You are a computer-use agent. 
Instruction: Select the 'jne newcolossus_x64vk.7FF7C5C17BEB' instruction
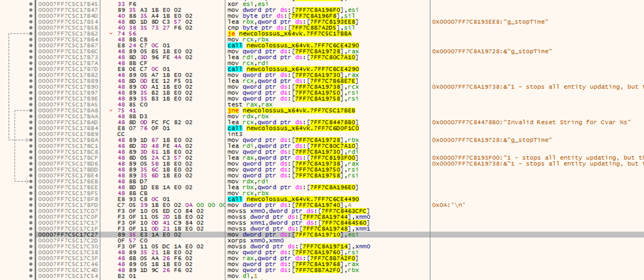pyautogui.click(x=291, y=111)
